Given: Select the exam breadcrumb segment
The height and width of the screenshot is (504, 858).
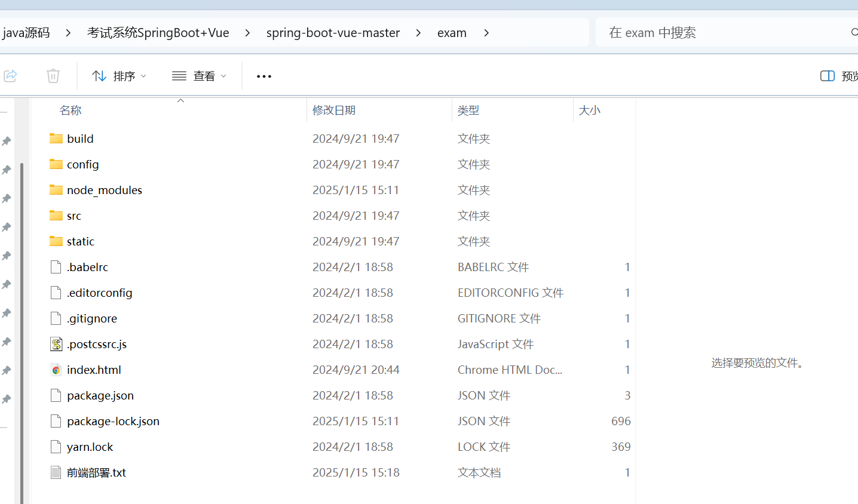Looking at the screenshot, I should 452,33.
